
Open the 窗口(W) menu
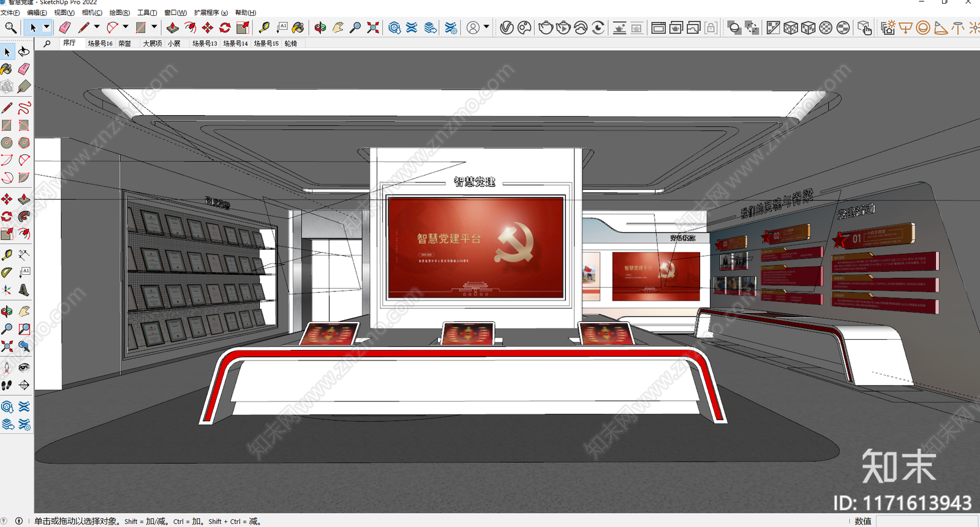[175, 12]
